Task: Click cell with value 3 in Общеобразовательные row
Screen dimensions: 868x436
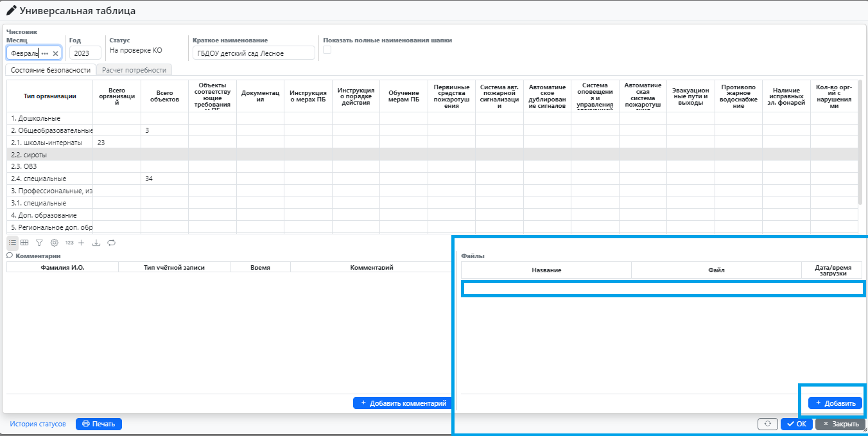Action: click(164, 130)
